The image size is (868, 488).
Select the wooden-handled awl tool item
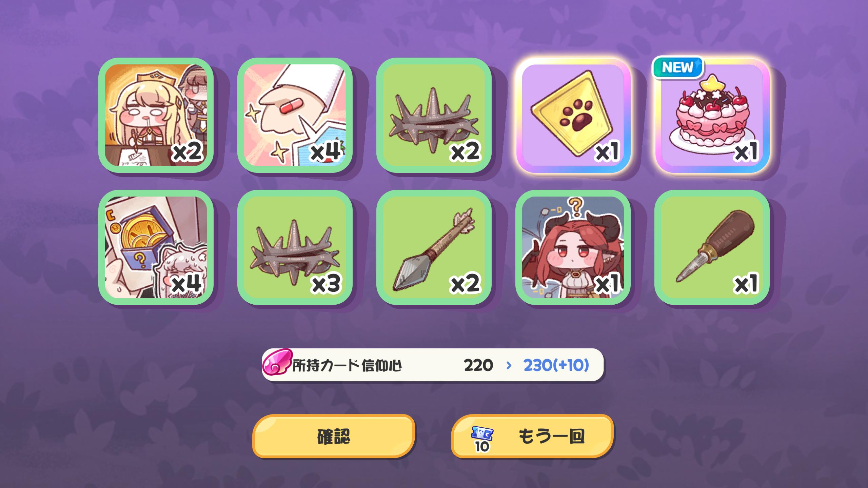point(712,247)
